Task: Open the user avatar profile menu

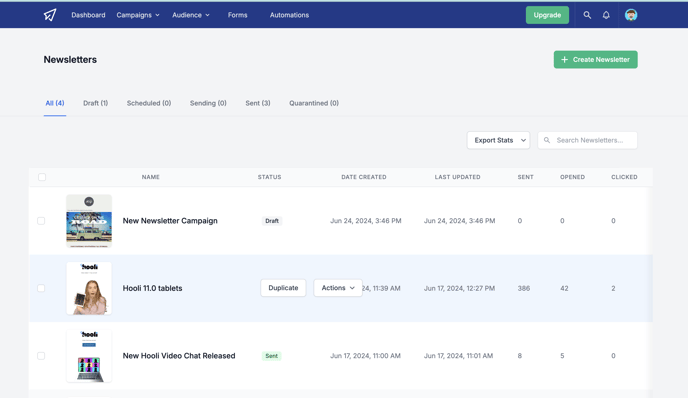Action: click(x=631, y=15)
